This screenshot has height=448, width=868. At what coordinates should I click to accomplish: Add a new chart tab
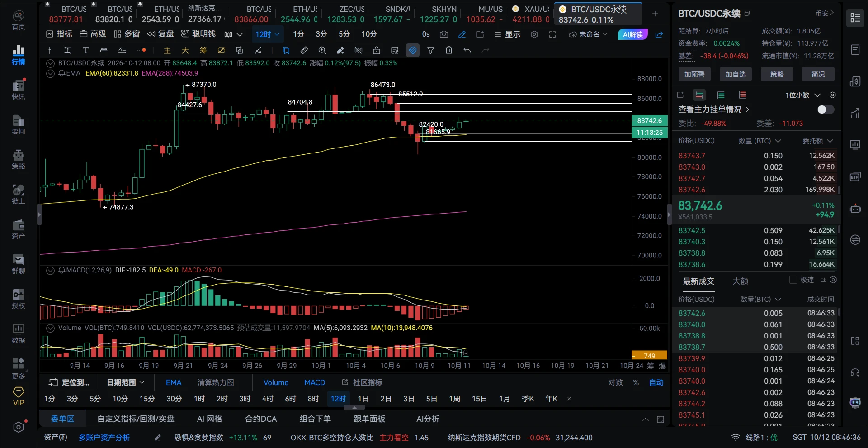655,14
